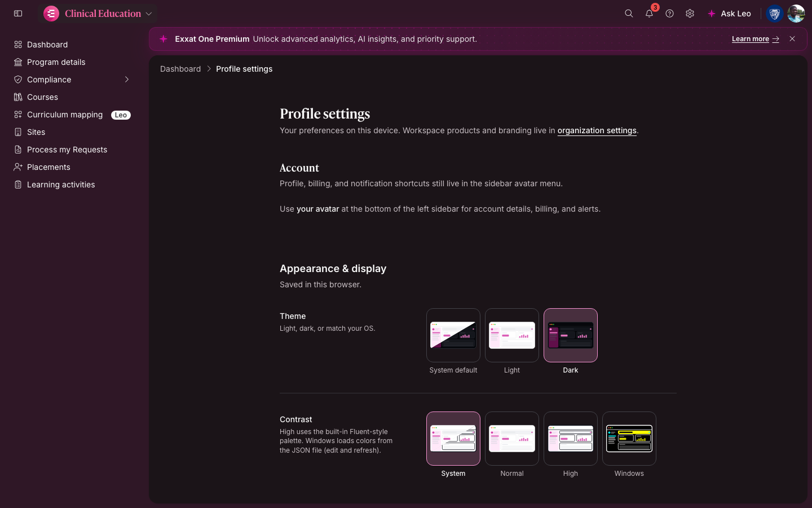Viewport: 812px width, 508px height.
Task: Click the Appearance & display heading
Action: 333,269
